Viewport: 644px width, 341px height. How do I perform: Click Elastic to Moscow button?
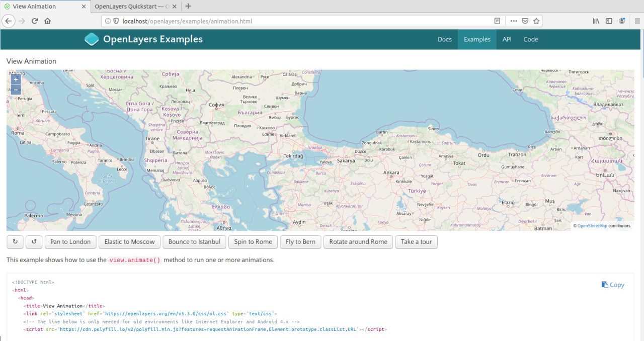pyautogui.click(x=129, y=242)
